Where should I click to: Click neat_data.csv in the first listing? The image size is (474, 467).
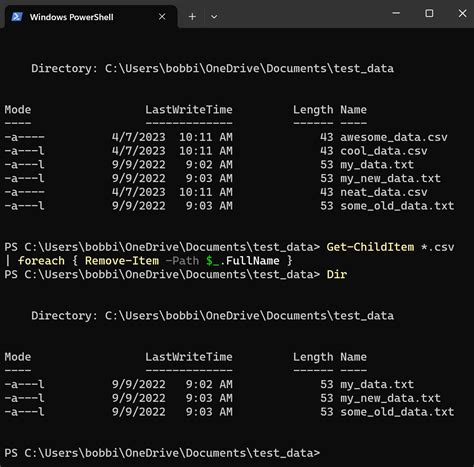[384, 192]
